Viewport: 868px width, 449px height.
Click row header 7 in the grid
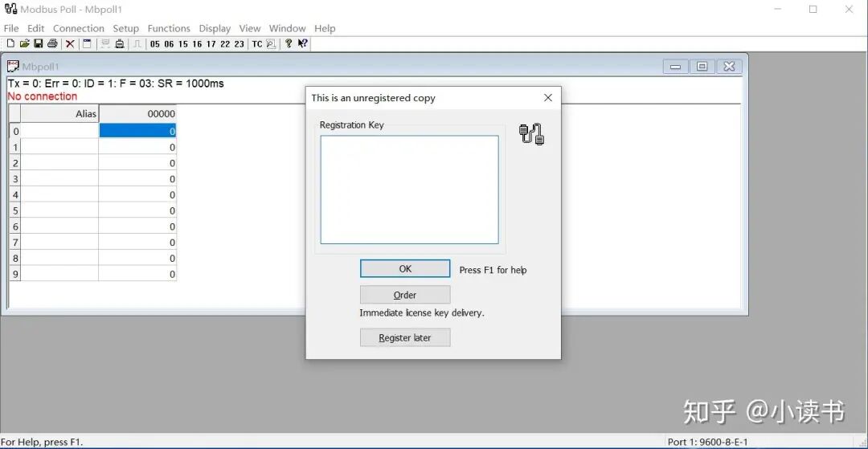[15, 243]
